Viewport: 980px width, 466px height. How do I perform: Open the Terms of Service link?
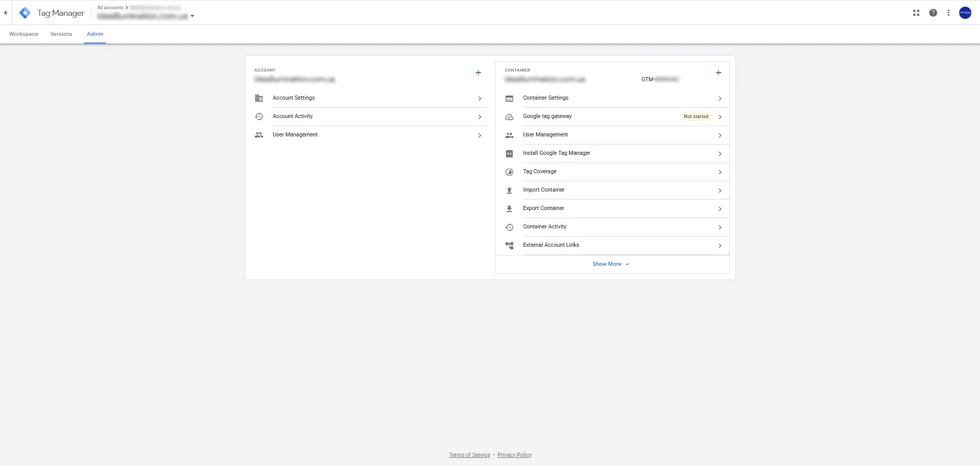coord(469,455)
